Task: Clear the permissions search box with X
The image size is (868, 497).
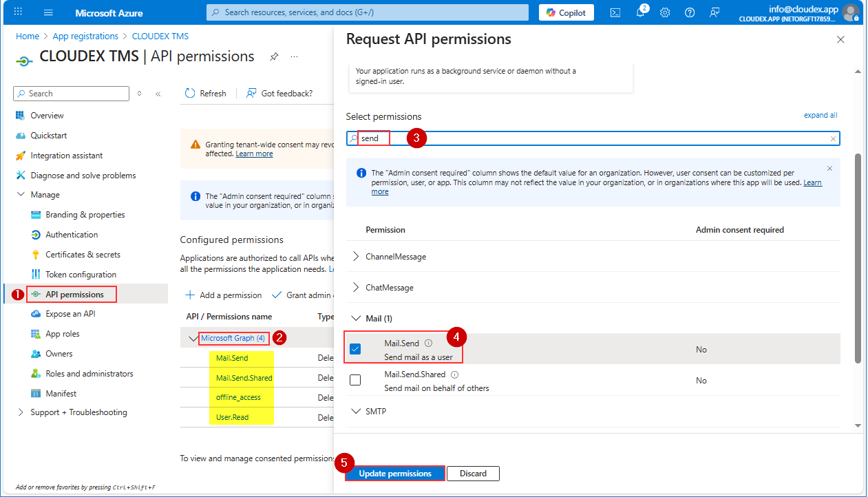Action: pos(833,138)
